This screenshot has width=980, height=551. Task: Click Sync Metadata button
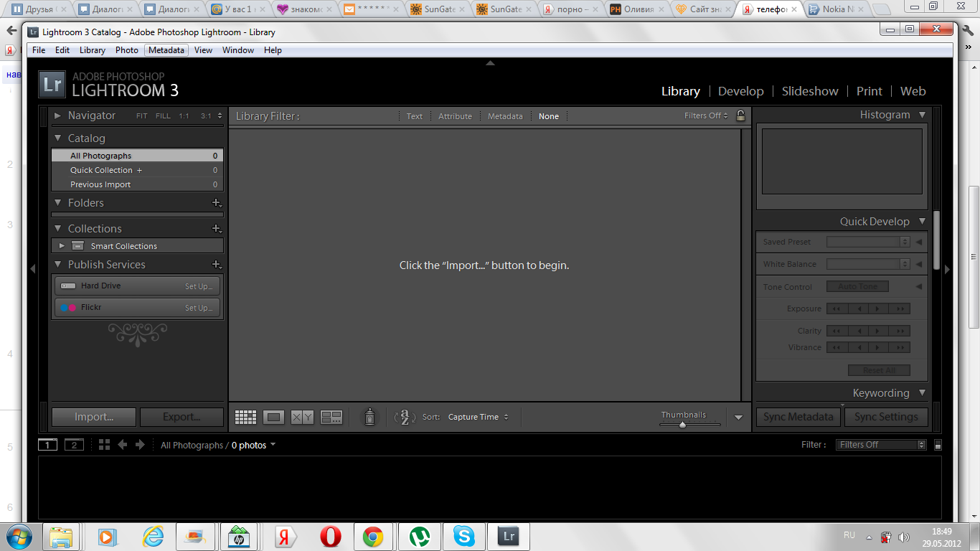pyautogui.click(x=798, y=417)
